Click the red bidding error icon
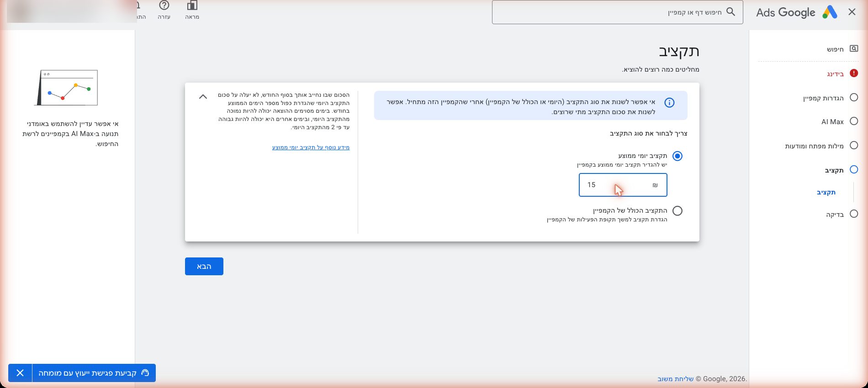 point(854,73)
